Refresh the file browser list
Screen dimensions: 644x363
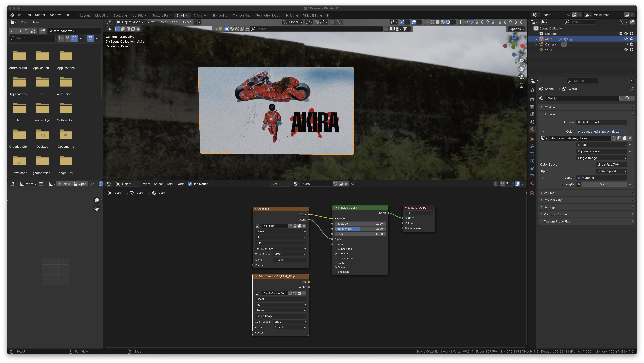[x=33, y=31]
